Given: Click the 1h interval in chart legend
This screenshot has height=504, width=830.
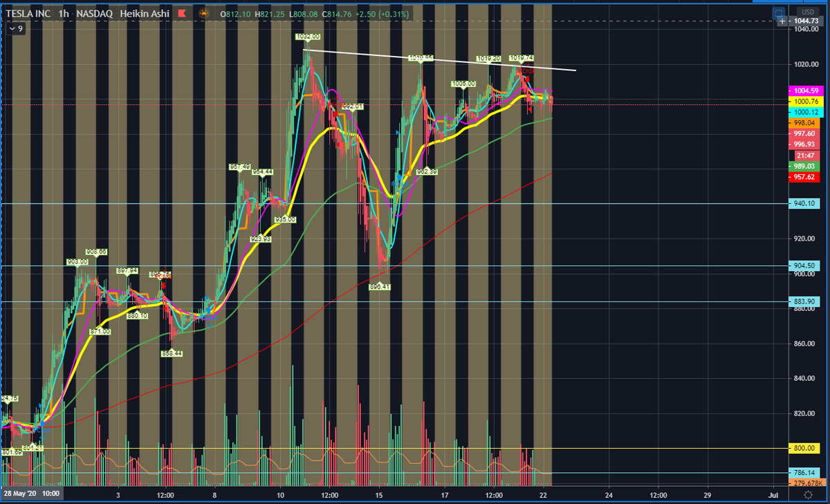Looking at the screenshot, I should (x=64, y=14).
